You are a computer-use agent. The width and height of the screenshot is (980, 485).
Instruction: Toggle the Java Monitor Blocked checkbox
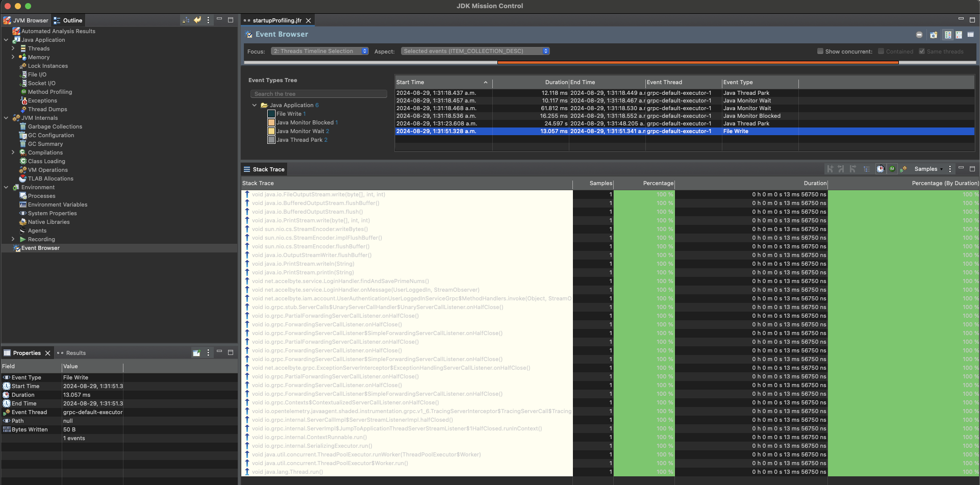(x=271, y=122)
